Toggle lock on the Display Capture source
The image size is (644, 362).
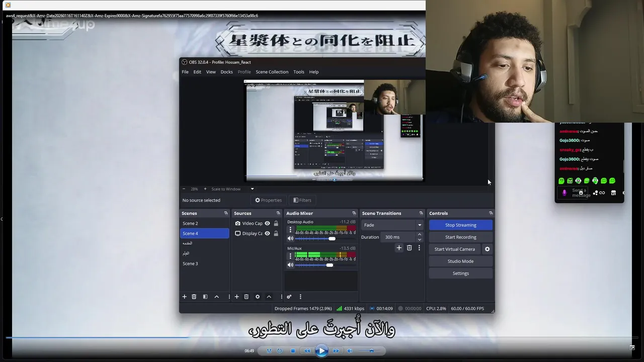click(x=276, y=233)
